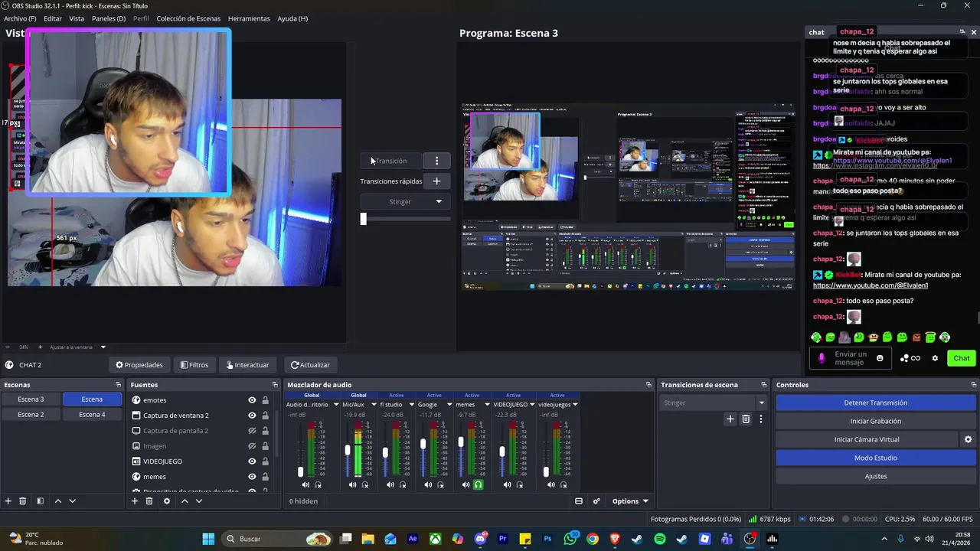Toggle Modo Estudio button
Screen dimensions: 980x551
point(876,458)
